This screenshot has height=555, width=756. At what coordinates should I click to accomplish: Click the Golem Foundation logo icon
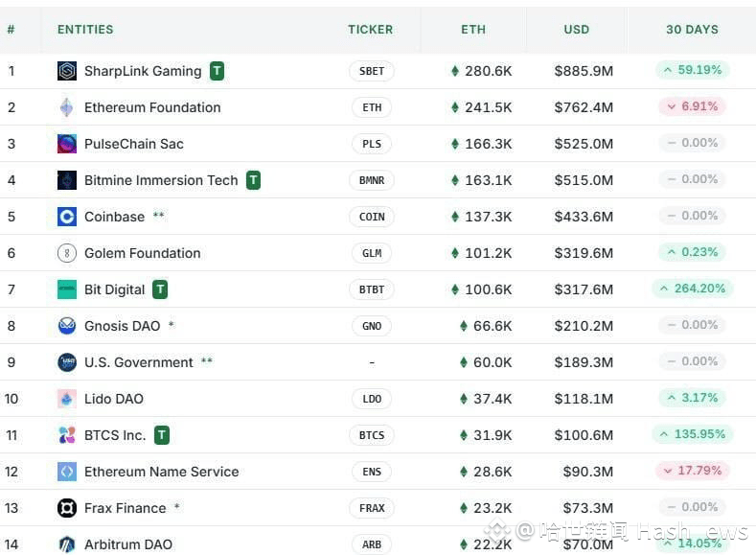(66, 253)
